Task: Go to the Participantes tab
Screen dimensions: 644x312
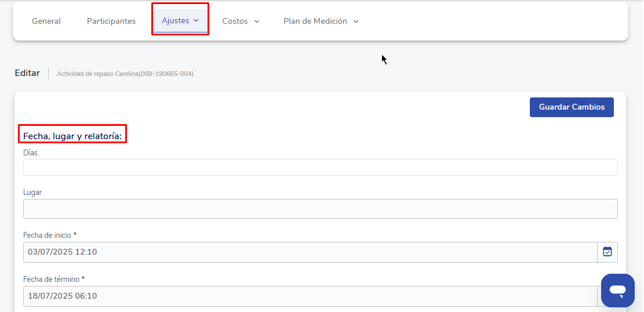Action: tap(111, 21)
